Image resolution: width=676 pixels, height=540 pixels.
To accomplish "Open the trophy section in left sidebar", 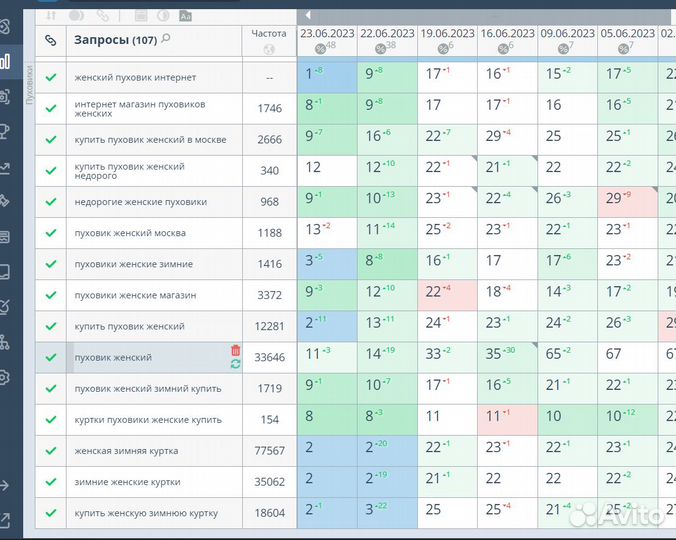I will point(5,131).
